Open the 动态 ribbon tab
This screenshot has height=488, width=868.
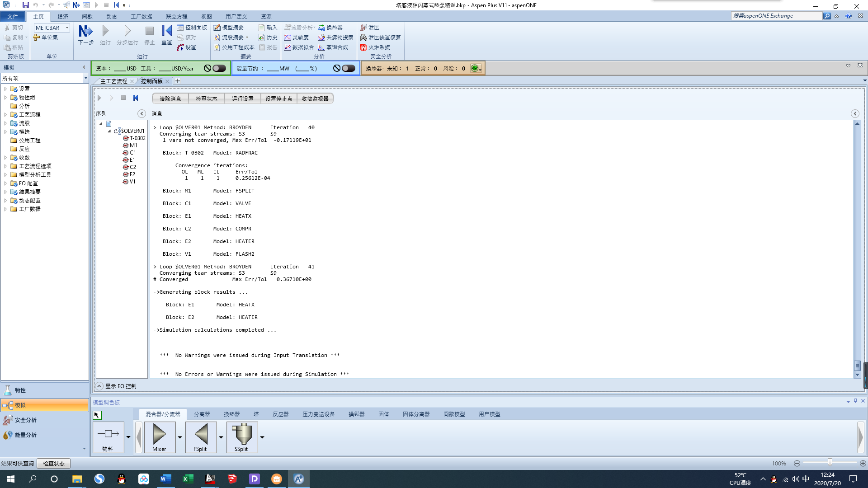click(x=111, y=16)
